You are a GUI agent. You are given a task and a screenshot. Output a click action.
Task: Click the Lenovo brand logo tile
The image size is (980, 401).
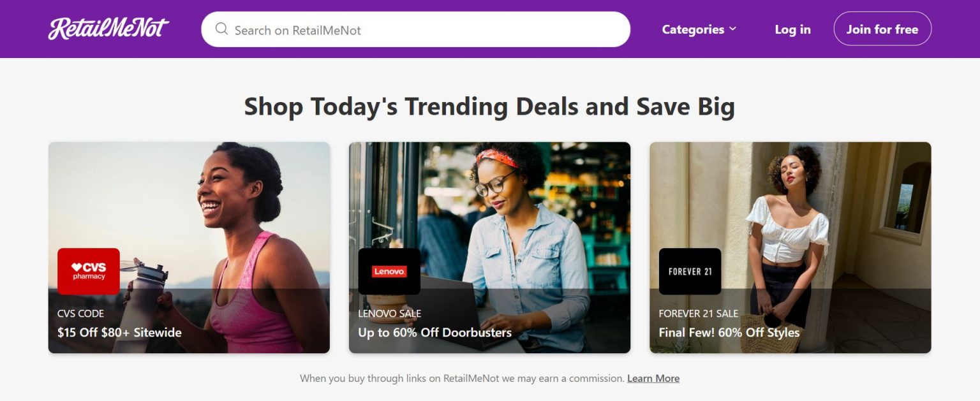[389, 271]
